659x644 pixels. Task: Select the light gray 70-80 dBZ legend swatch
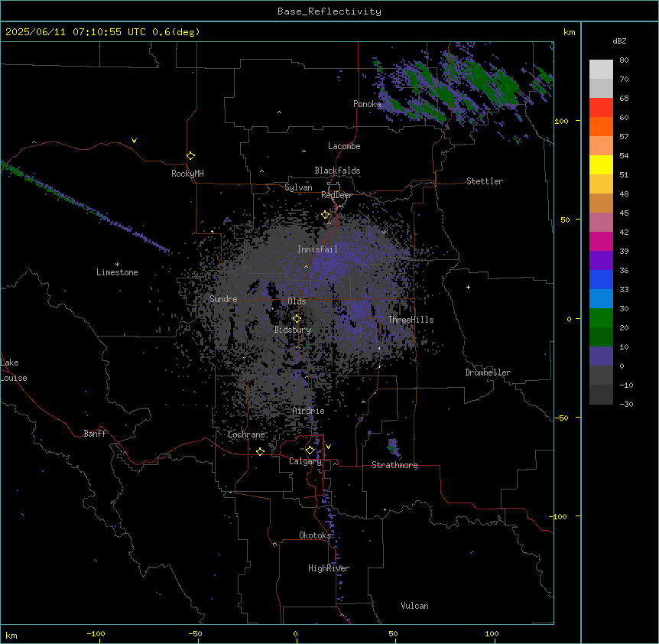[601, 70]
